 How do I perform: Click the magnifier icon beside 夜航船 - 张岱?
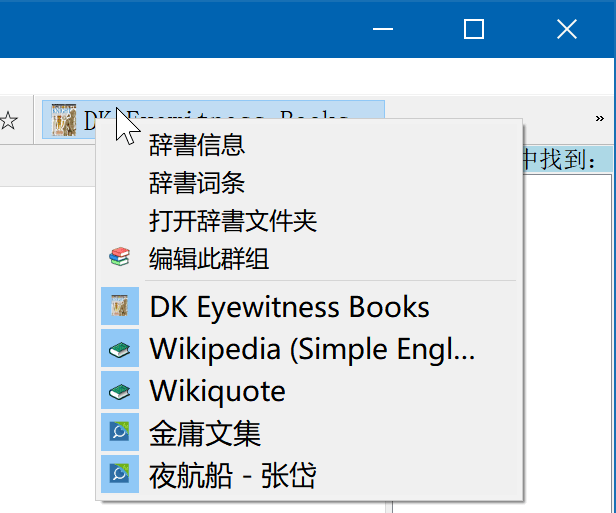(120, 474)
